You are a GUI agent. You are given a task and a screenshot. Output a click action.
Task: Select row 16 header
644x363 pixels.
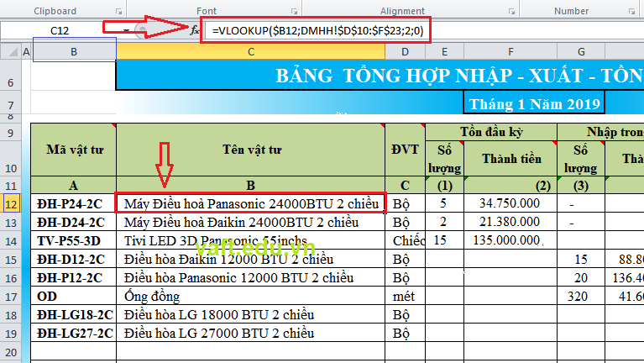(11, 278)
